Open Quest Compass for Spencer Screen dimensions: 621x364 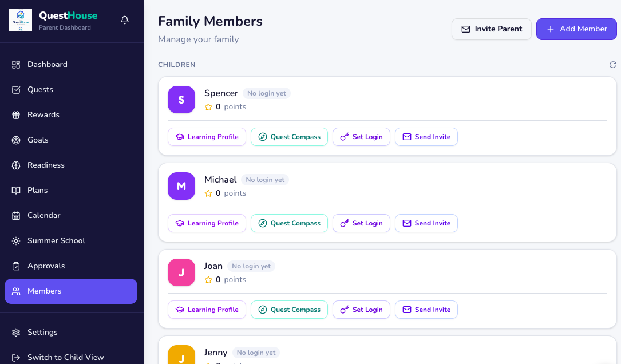pyautogui.click(x=289, y=137)
